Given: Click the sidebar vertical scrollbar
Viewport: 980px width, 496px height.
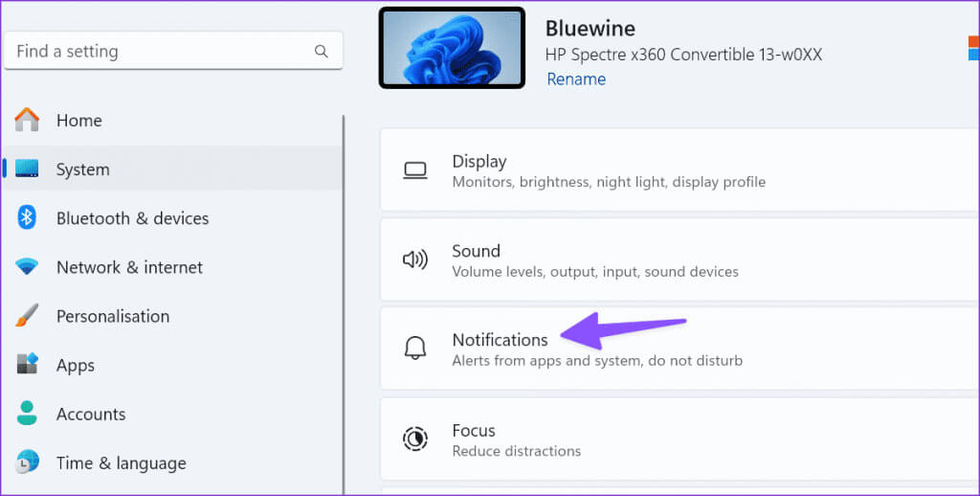Looking at the screenshot, I should (344, 304).
